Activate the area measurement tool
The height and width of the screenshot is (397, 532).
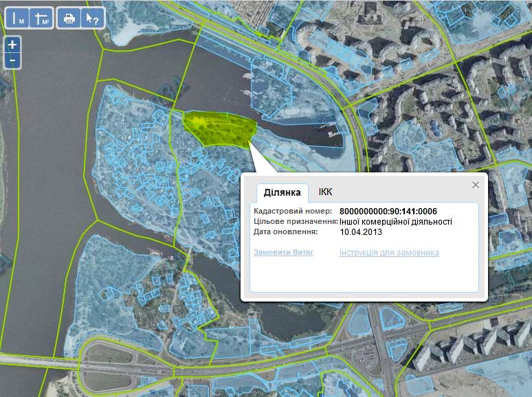41,18
